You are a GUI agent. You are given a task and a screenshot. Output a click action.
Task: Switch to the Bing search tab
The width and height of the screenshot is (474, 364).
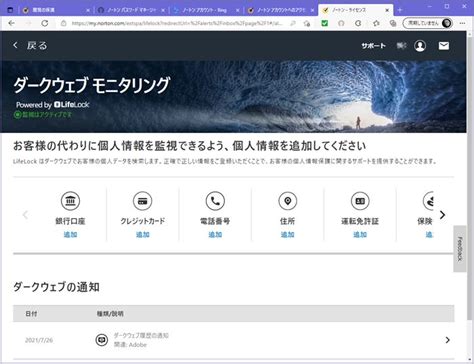(x=206, y=10)
